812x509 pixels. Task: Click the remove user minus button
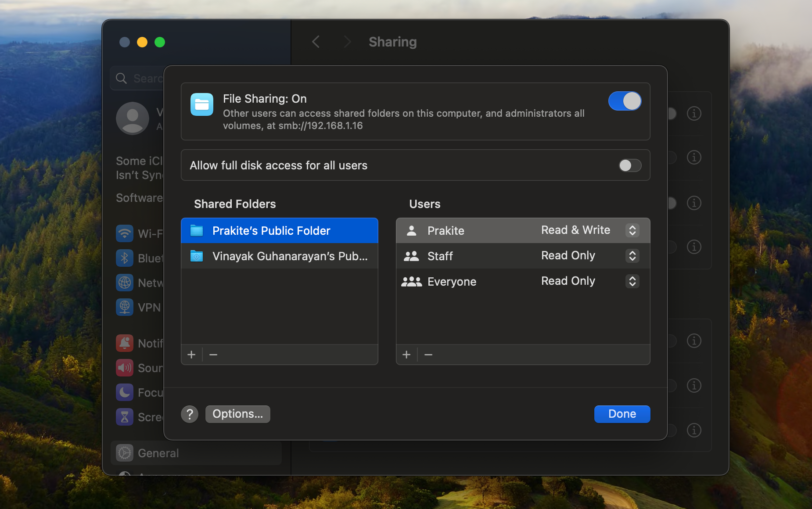point(428,355)
